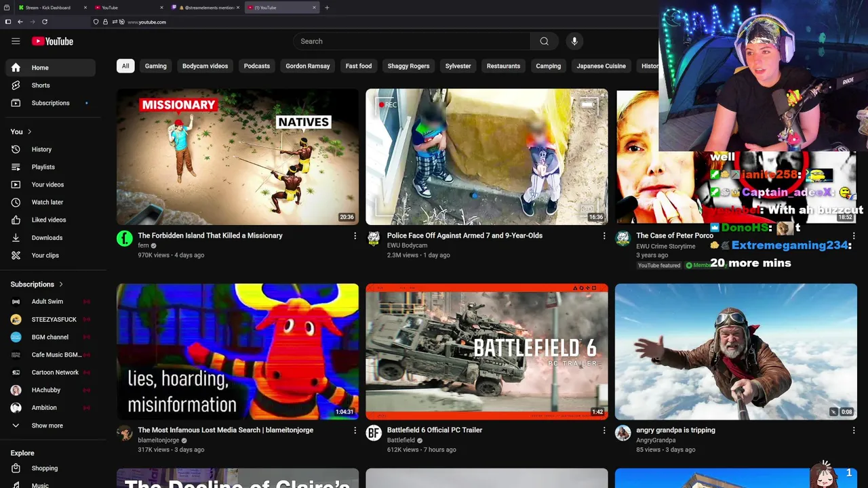Open Police Face Off bodycam thumbnail
The width and height of the screenshot is (868, 488).
487,157
